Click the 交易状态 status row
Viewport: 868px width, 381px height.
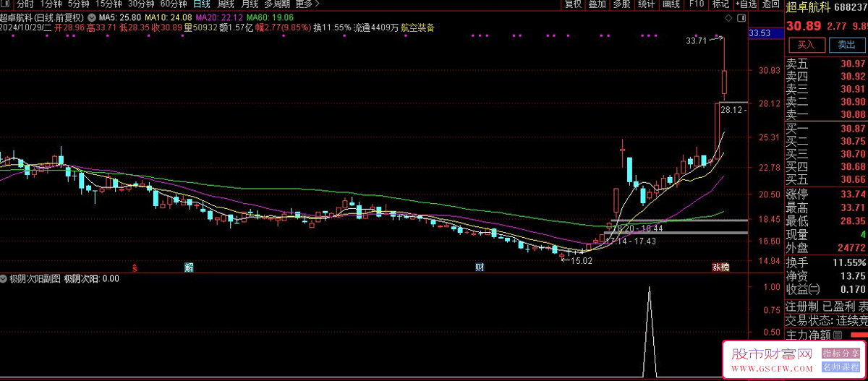pos(826,320)
